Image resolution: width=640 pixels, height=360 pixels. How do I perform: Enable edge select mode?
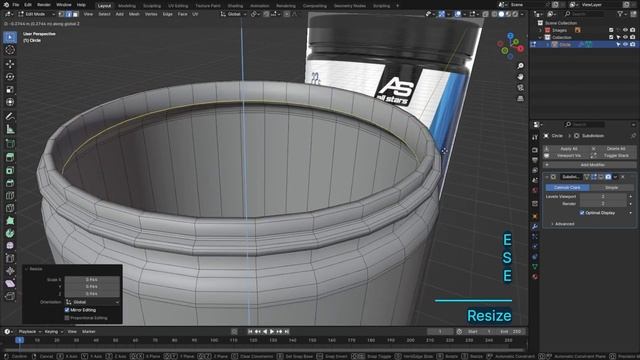(x=68, y=14)
